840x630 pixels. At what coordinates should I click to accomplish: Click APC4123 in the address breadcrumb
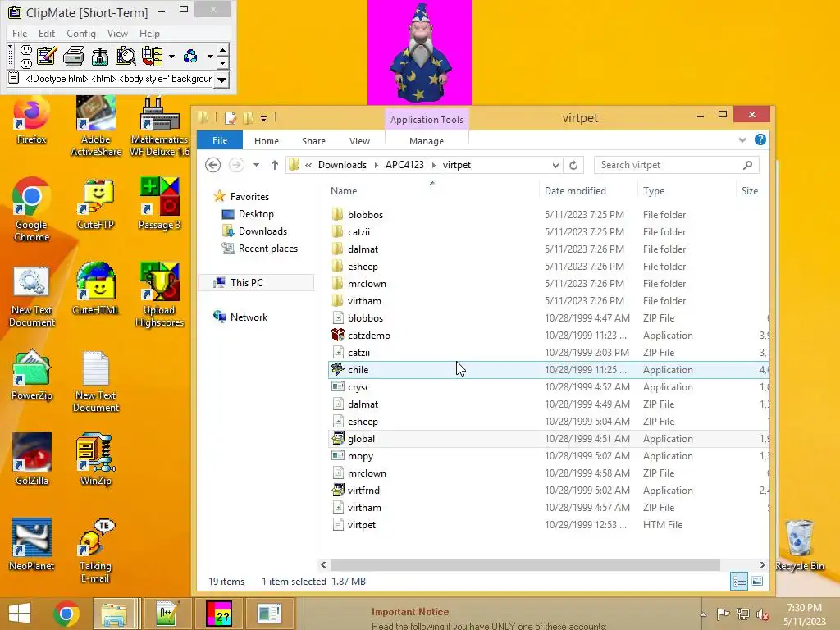point(404,165)
